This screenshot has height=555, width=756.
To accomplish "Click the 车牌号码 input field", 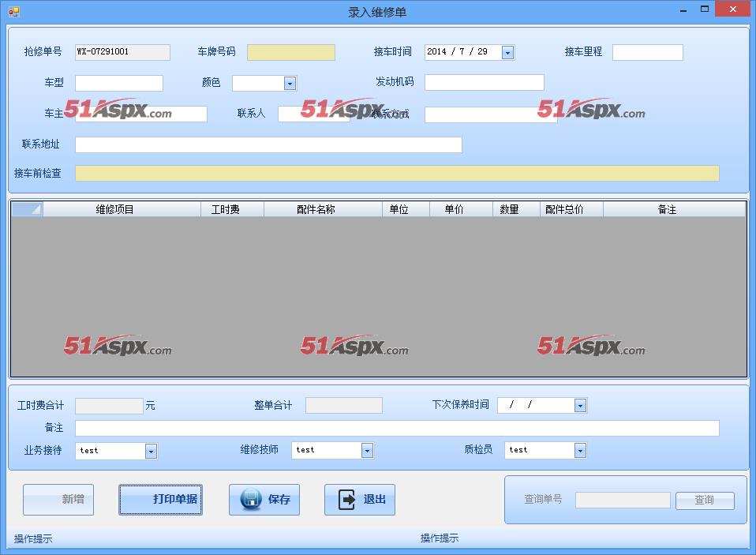I will coord(291,52).
